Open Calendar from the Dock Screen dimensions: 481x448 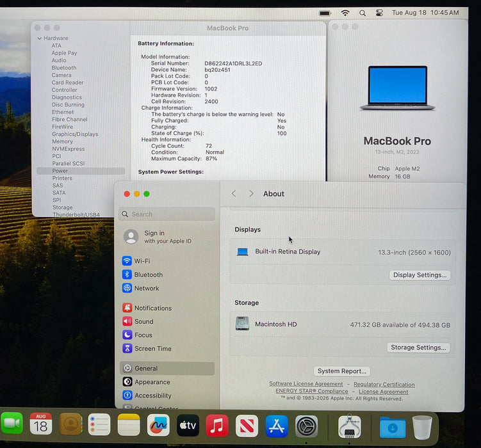pos(41,424)
